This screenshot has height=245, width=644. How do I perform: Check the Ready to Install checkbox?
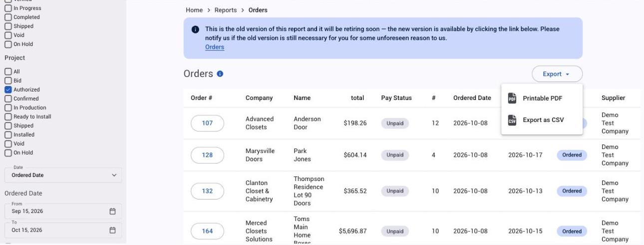click(x=8, y=116)
